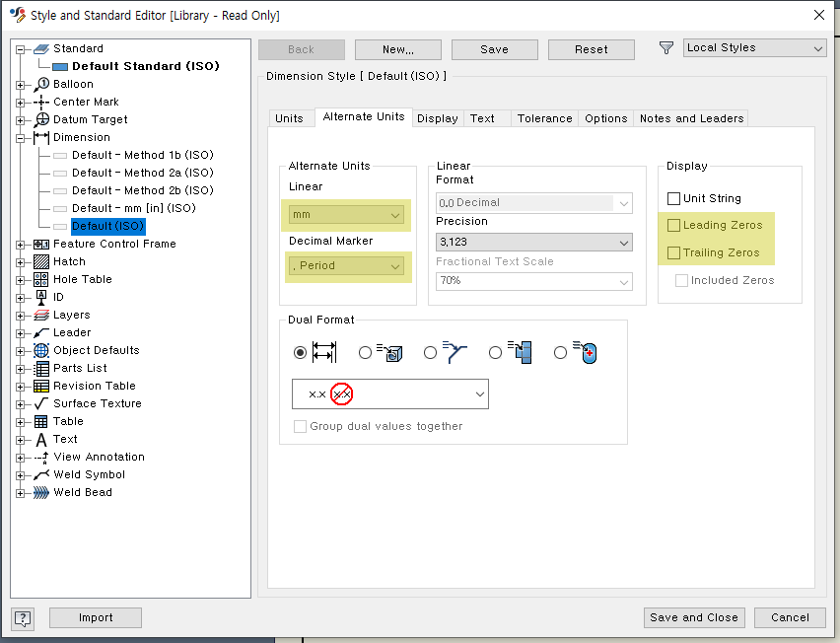Viewport: 840px width, 643px height.
Task: Open the Local Styles filter dropdown
Action: (x=755, y=48)
